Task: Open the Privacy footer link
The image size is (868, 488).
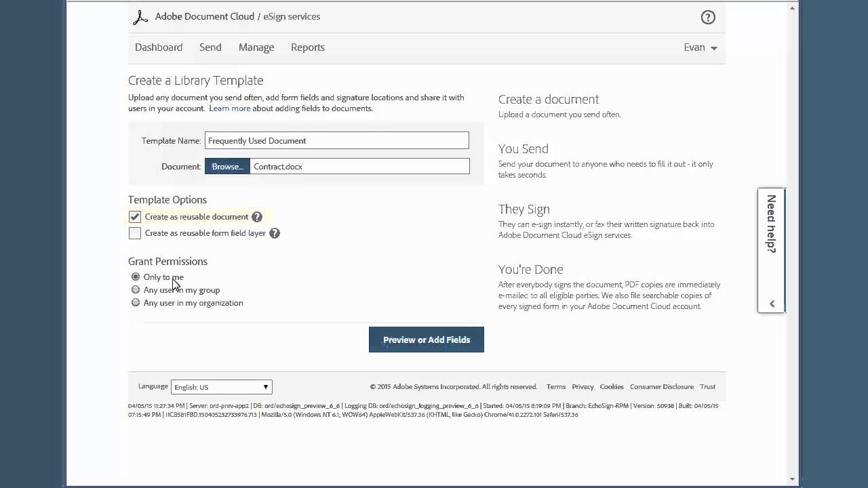Action: [583, 386]
